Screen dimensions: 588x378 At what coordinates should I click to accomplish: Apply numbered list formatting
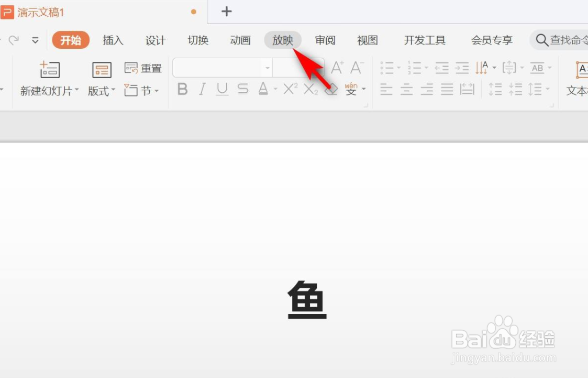tap(414, 68)
